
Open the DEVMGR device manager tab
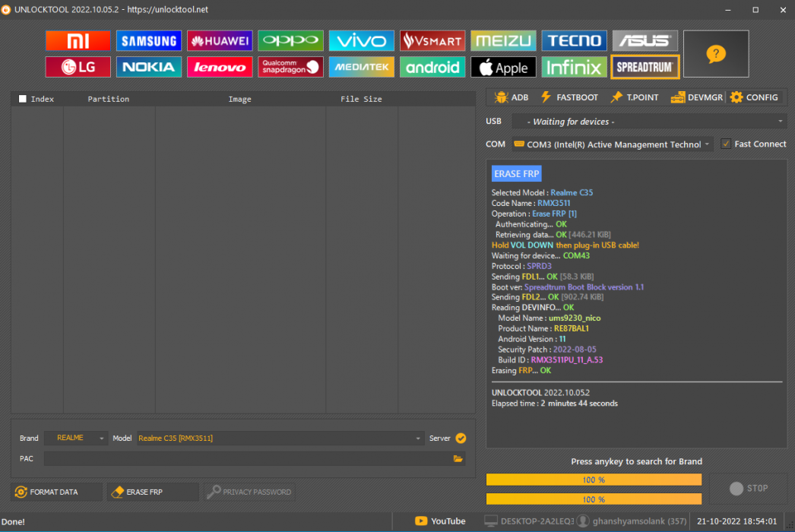tap(697, 97)
